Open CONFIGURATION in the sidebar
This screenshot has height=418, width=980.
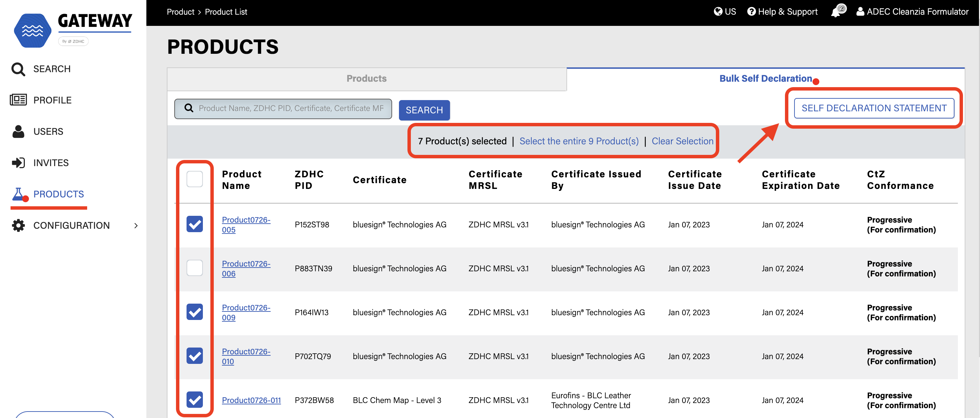pyautogui.click(x=71, y=226)
